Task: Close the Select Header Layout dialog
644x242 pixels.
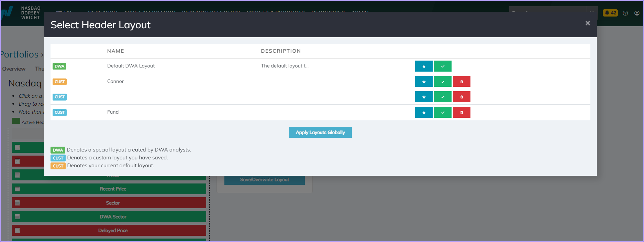Action: [588, 23]
